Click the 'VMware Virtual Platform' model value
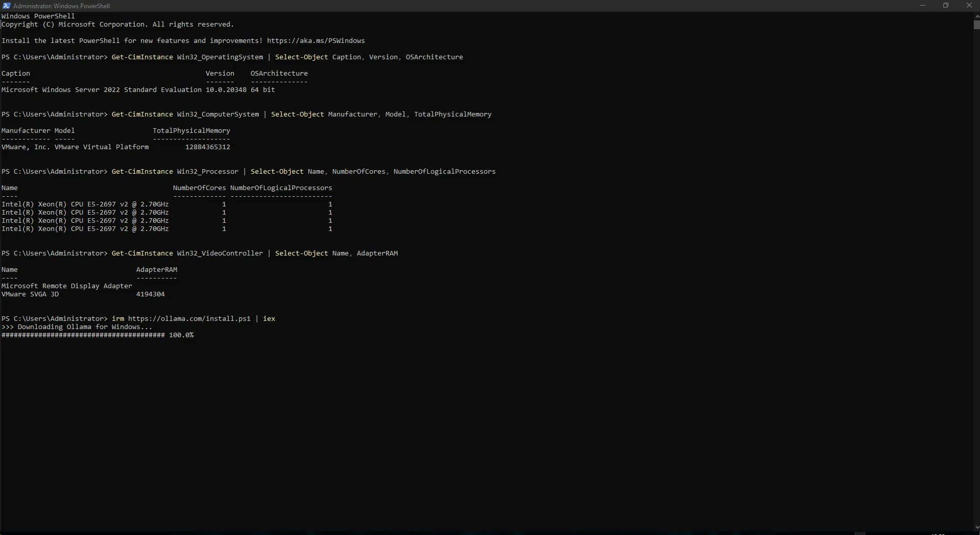Viewport: 980px width, 535px height. point(101,147)
